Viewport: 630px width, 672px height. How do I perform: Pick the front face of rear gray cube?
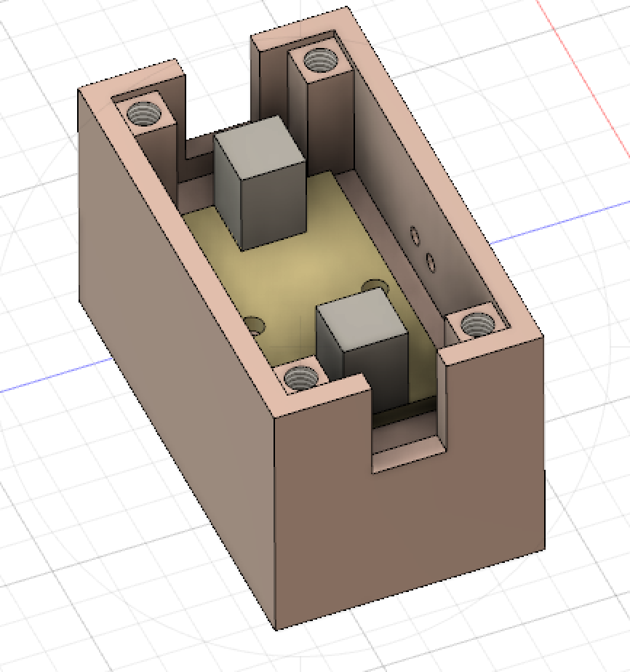[274, 206]
